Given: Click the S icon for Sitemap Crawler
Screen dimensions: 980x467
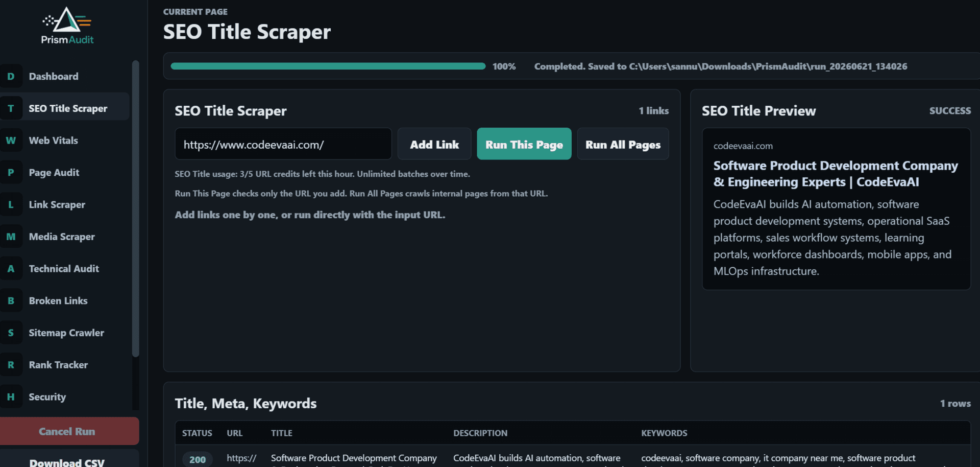Looking at the screenshot, I should [11, 333].
